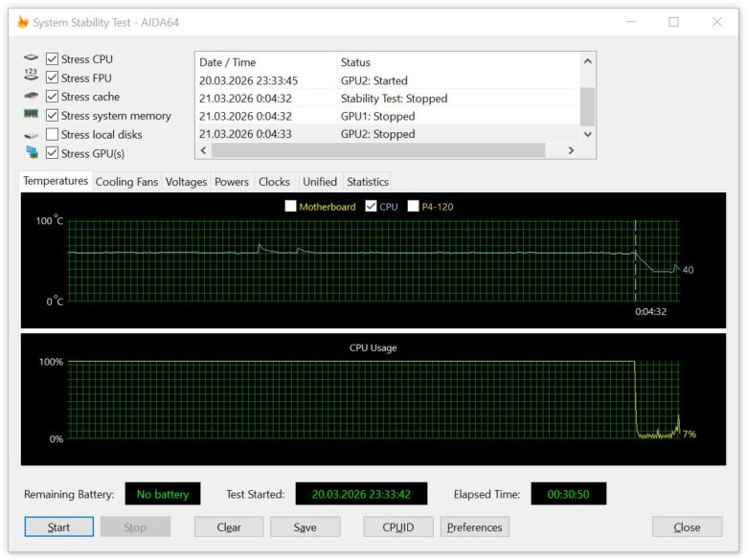Toggle the Stress system memory checkbox

(x=52, y=115)
